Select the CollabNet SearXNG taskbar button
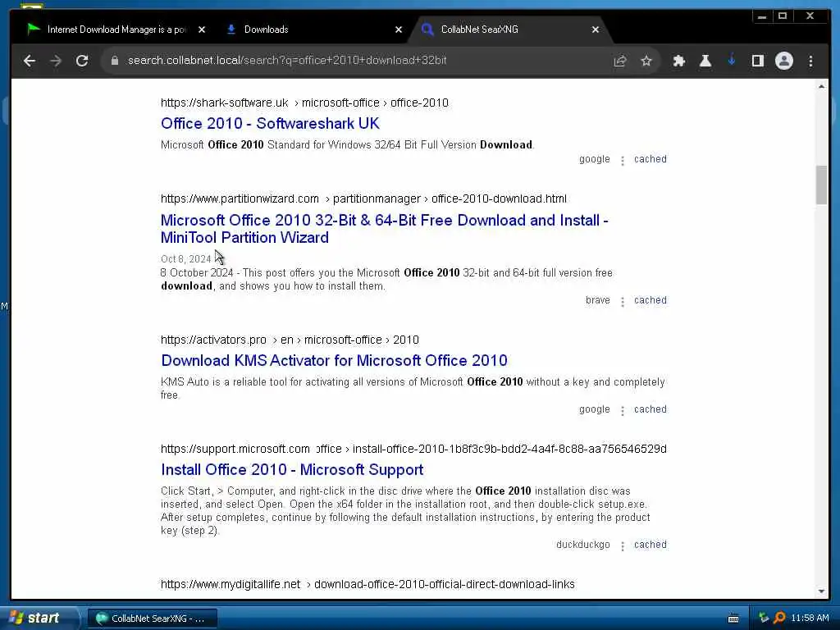Viewport: 840px width, 630px height. 152,619
